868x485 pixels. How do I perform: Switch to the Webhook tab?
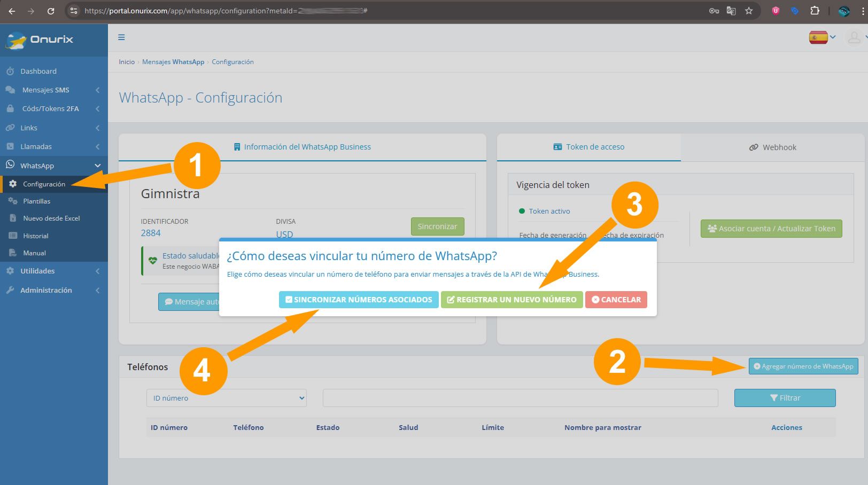tap(772, 147)
